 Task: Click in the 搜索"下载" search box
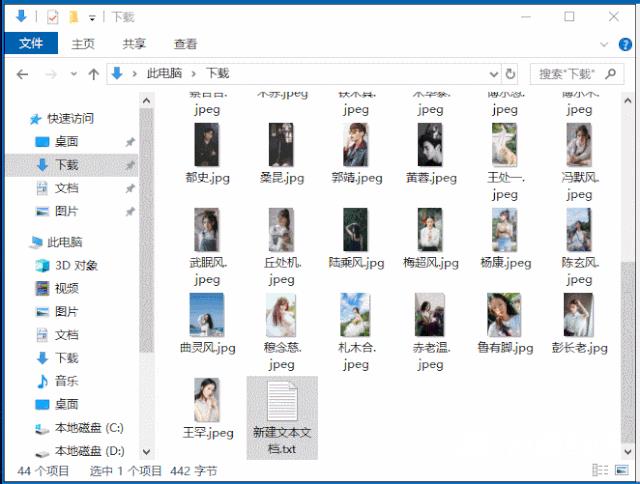tap(565, 74)
